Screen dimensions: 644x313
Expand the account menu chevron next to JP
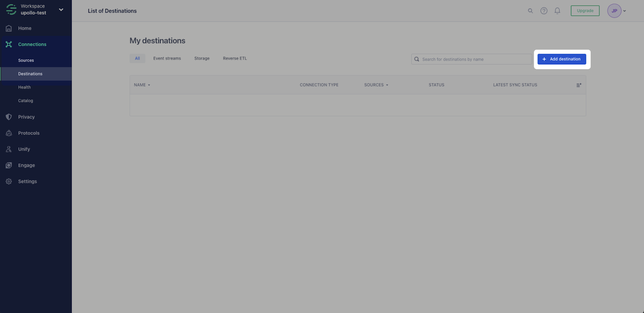(x=625, y=11)
